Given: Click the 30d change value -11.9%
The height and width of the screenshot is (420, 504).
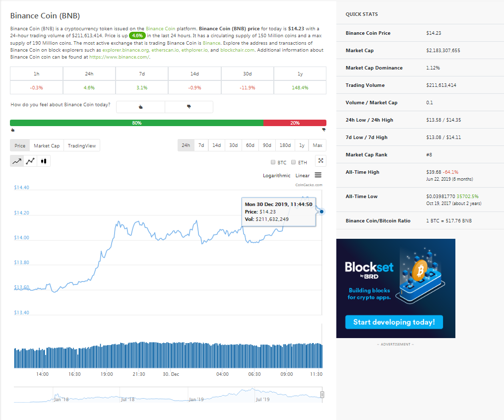Looking at the screenshot, I should point(247,87).
